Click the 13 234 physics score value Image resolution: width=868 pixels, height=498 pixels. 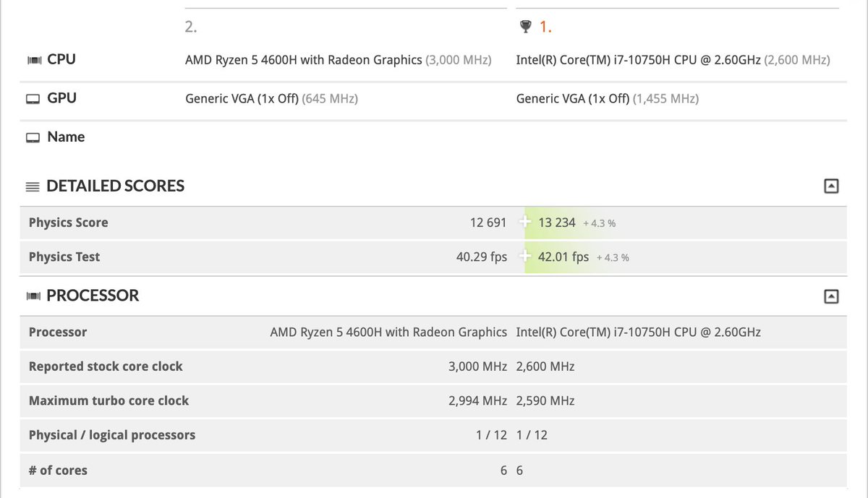coord(557,223)
